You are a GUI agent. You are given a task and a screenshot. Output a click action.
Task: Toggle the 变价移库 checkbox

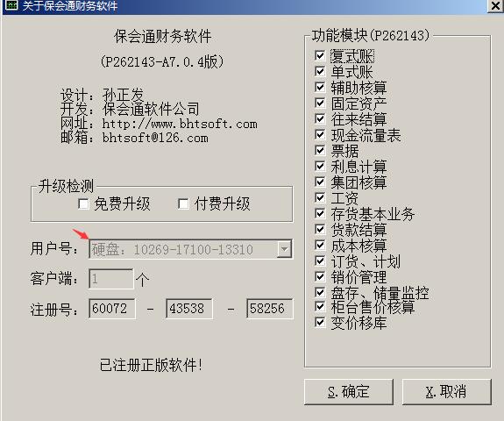(320, 322)
